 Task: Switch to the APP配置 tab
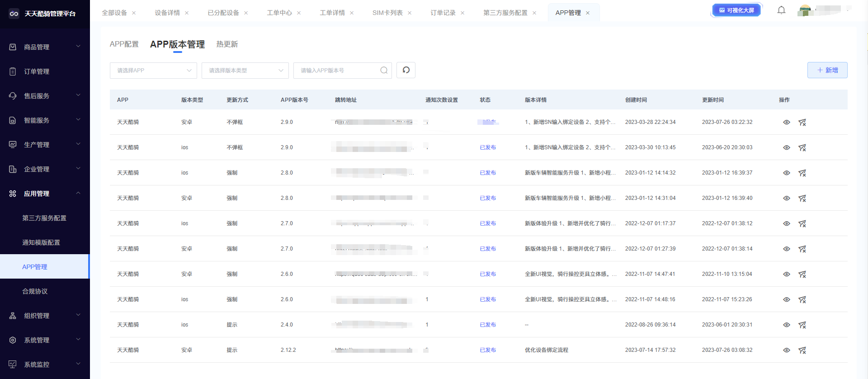[x=124, y=44]
